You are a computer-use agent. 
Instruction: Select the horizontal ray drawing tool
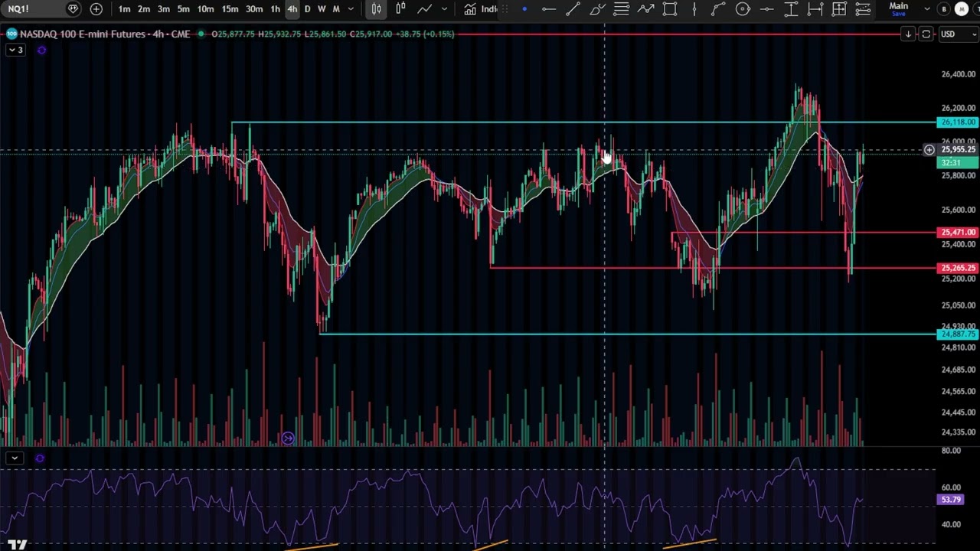coord(767,9)
